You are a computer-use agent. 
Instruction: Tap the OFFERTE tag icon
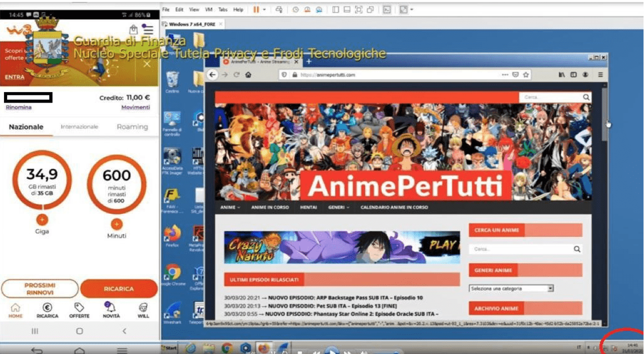(x=79, y=307)
